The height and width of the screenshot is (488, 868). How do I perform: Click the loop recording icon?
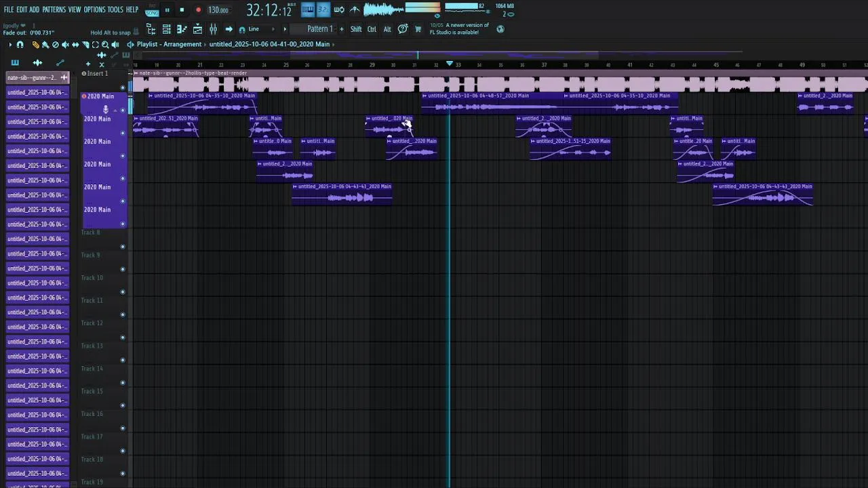(339, 9)
